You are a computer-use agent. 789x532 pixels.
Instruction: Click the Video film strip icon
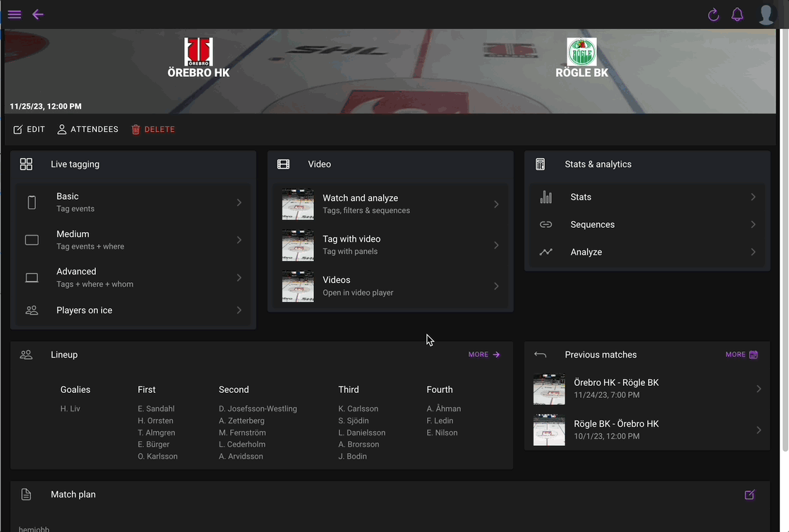(x=283, y=164)
